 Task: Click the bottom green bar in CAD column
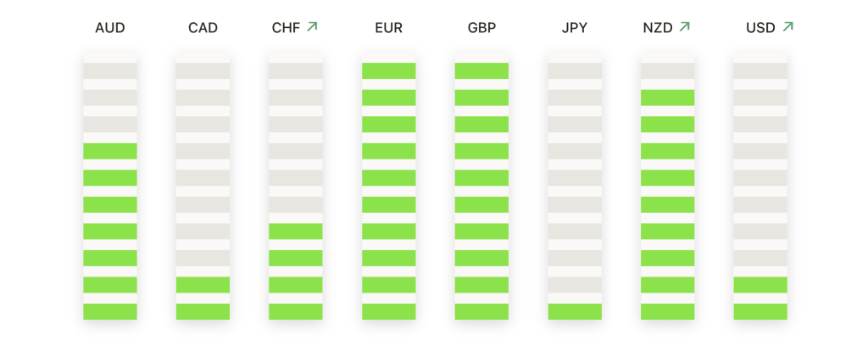tap(203, 312)
